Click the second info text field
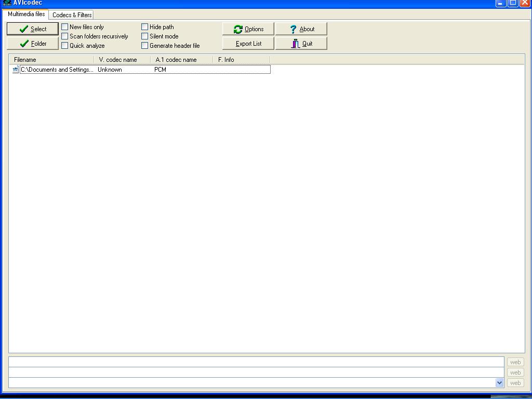 (x=256, y=372)
